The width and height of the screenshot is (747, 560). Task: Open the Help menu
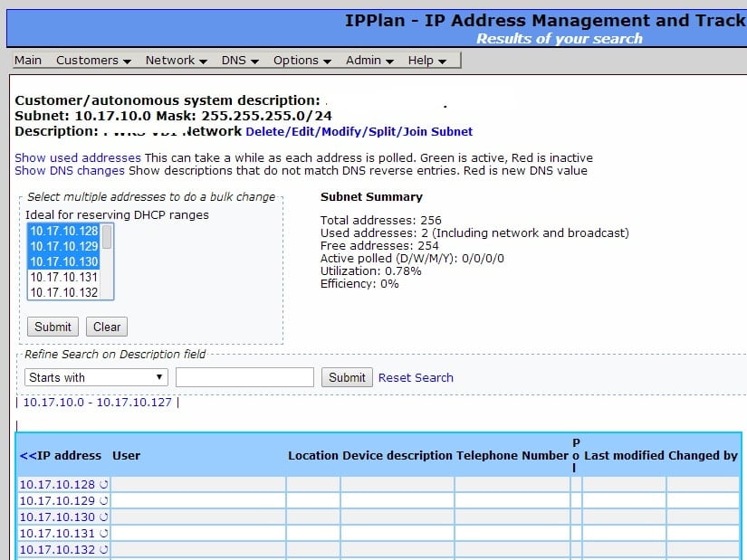(426, 61)
